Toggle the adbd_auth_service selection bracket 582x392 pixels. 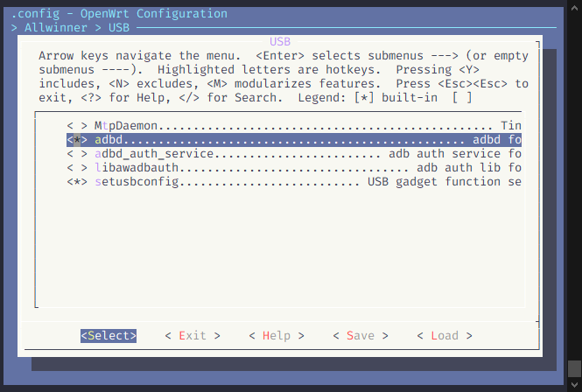point(77,154)
